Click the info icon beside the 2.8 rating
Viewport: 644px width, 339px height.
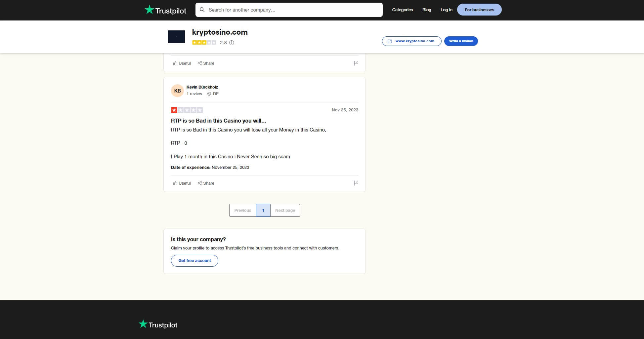pos(232,43)
